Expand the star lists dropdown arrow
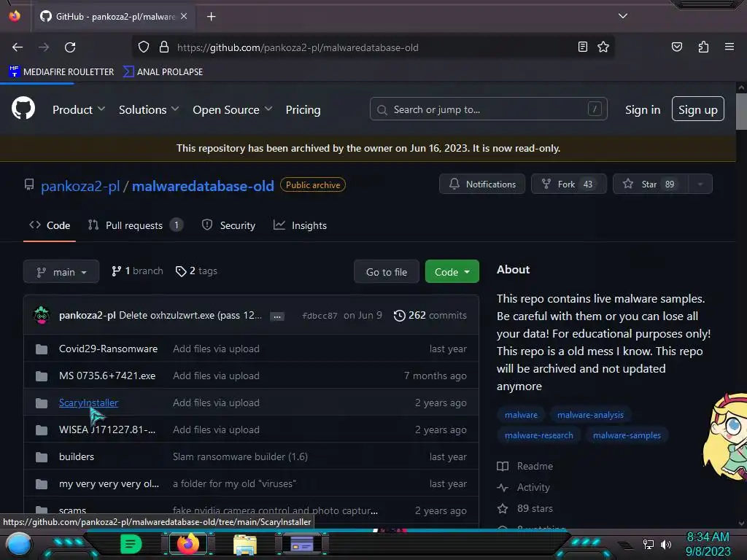The height and width of the screenshot is (560, 747). point(700,184)
